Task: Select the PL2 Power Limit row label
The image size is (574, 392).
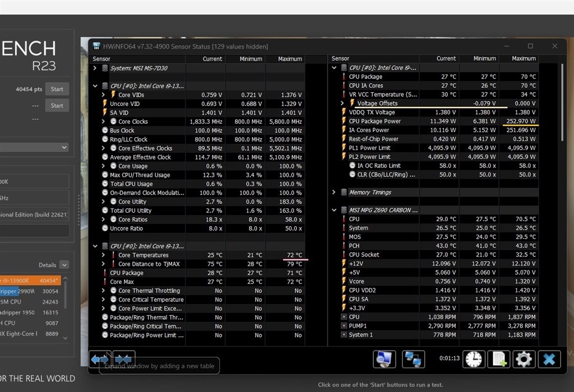Action: coord(369,156)
